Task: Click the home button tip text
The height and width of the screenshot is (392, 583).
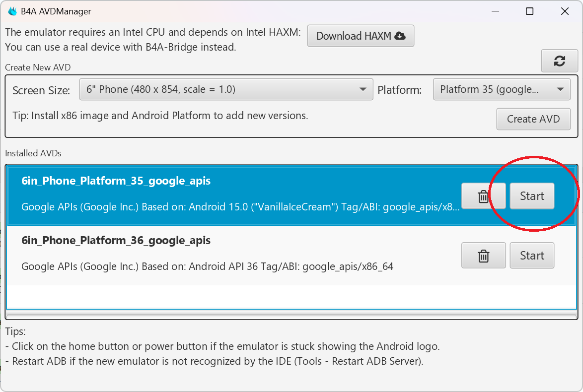Action: [222, 346]
